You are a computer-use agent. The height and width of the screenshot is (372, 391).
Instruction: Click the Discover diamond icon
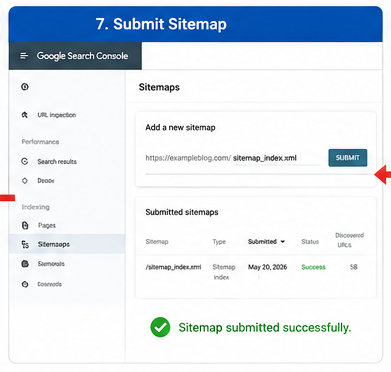click(25, 181)
